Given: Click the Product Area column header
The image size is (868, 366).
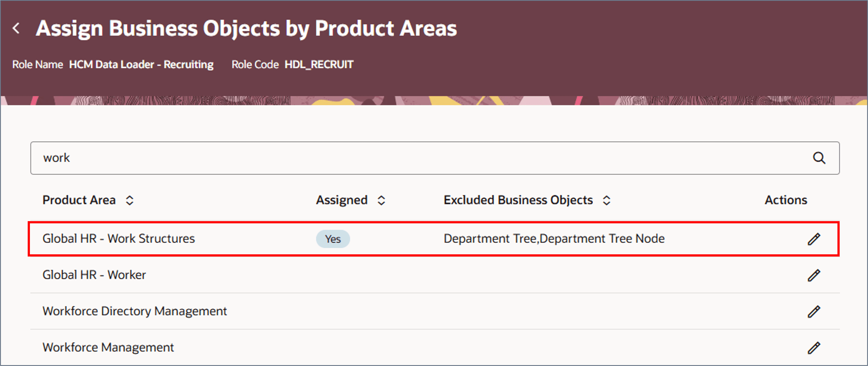Looking at the screenshot, I should click(x=79, y=200).
